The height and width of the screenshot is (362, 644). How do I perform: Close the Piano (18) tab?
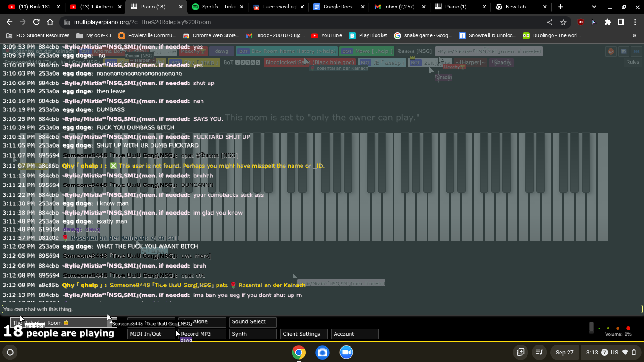point(180,7)
